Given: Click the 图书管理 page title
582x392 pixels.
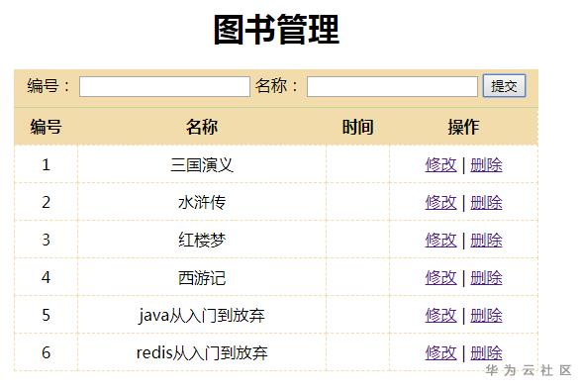Looking at the screenshot, I should pos(276,30).
